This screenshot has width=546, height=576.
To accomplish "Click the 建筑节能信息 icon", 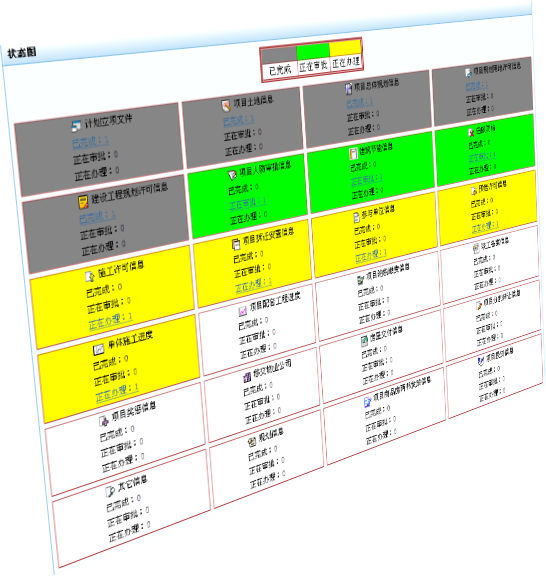I will [353, 153].
